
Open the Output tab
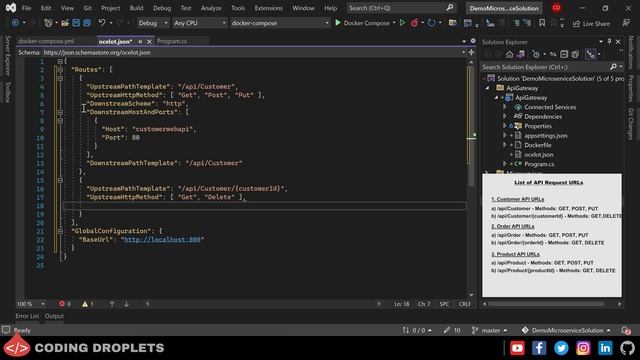click(x=54, y=316)
